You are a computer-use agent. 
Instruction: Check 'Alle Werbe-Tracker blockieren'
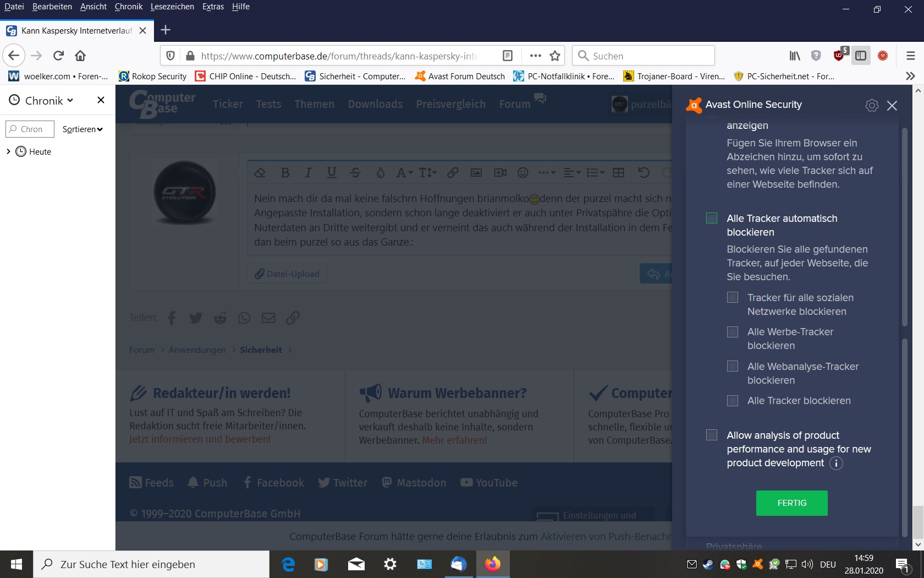coord(733,332)
